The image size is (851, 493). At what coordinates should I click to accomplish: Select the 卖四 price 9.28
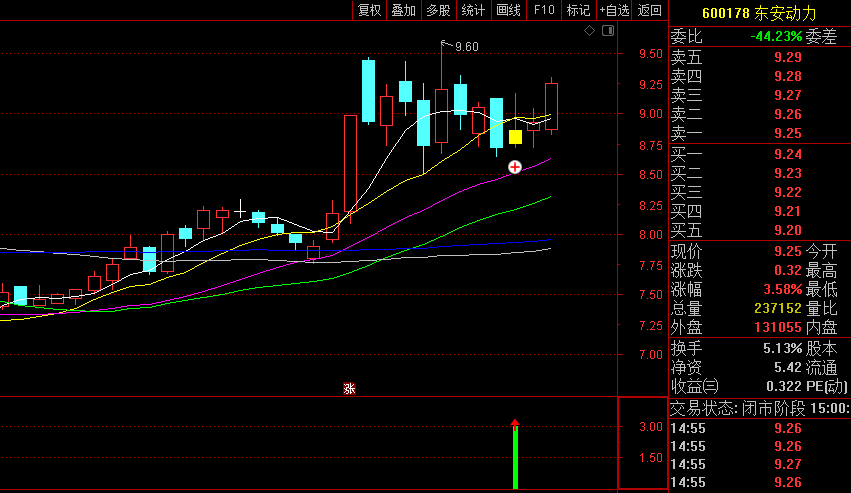click(x=788, y=76)
